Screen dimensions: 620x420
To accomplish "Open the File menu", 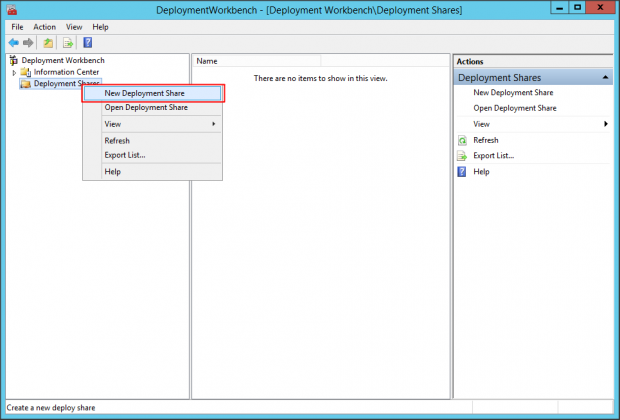I will [17, 27].
